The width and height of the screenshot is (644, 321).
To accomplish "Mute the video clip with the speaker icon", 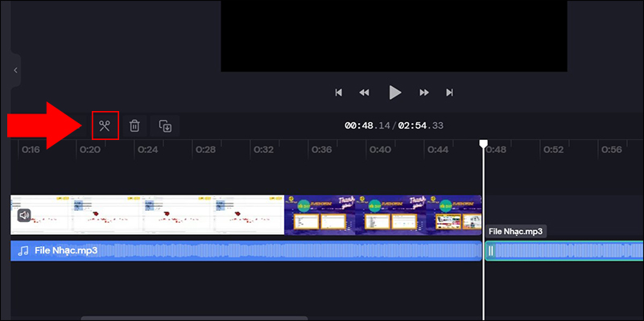I will click(x=24, y=215).
